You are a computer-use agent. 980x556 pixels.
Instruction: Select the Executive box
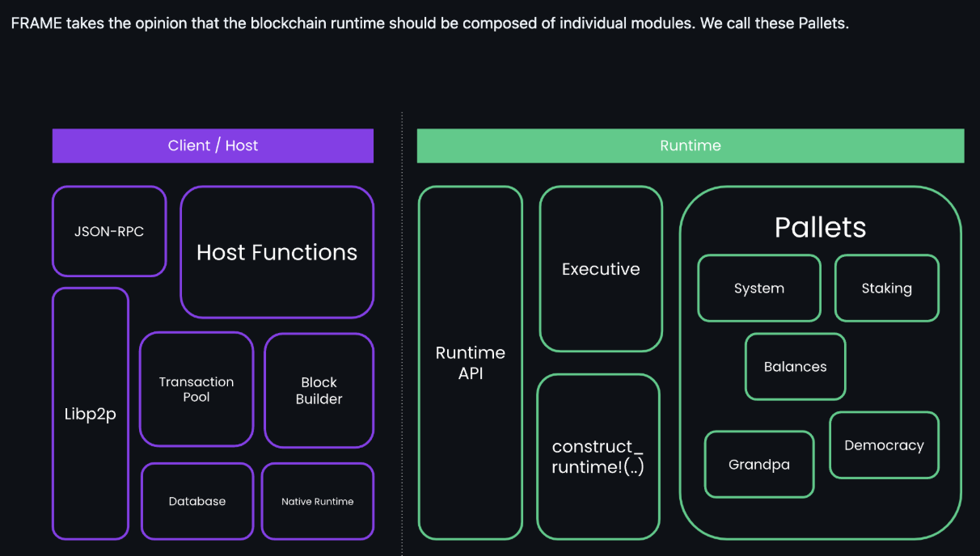pos(601,269)
